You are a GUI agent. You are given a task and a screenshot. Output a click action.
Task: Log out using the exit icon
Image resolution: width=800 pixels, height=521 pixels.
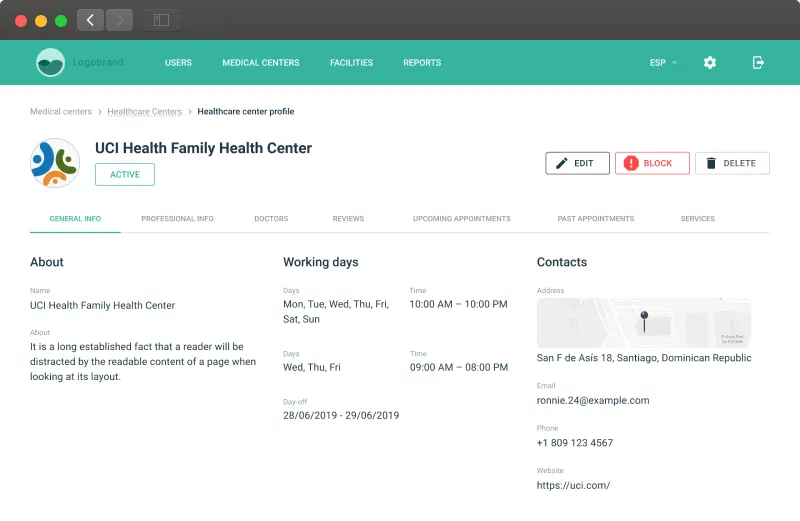pyautogui.click(x=758, y=62)
